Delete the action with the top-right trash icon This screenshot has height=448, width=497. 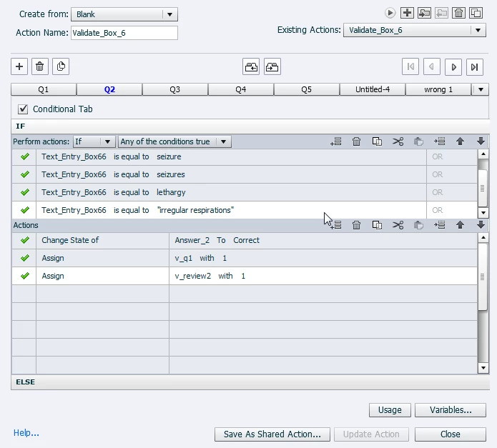(458, 13)
